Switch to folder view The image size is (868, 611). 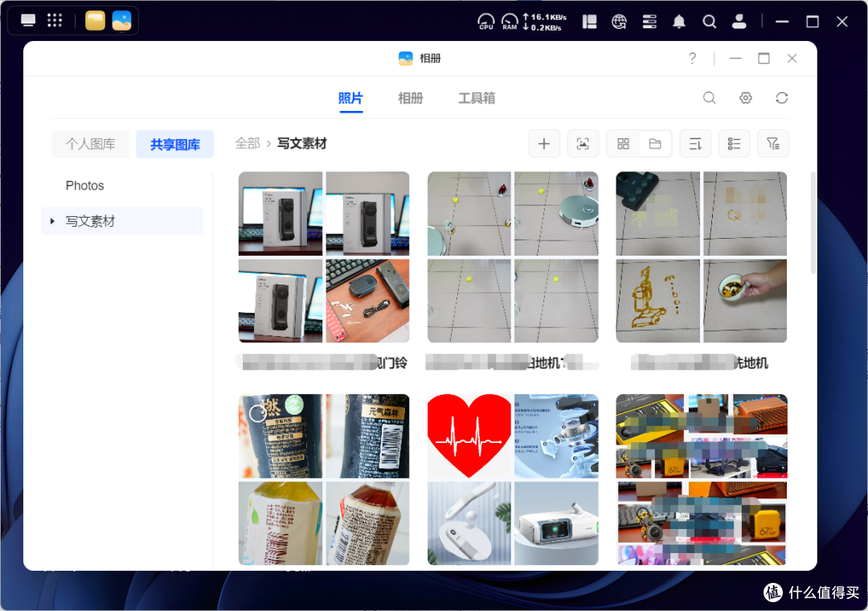(x=656, y=144)
